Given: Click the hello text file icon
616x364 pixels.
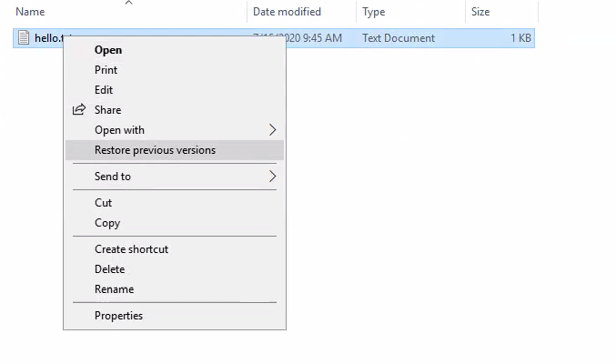Looking at the screenshot, I should (24, 37).
